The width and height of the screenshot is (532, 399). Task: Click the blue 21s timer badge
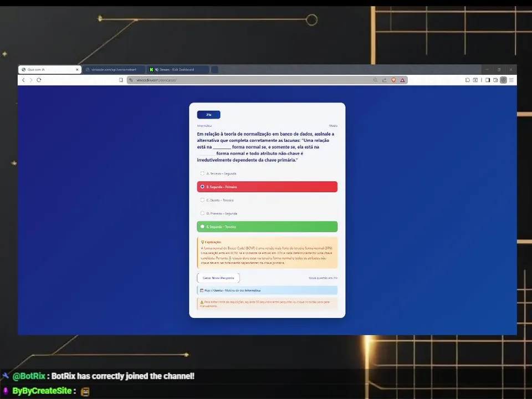click(209, 115)
